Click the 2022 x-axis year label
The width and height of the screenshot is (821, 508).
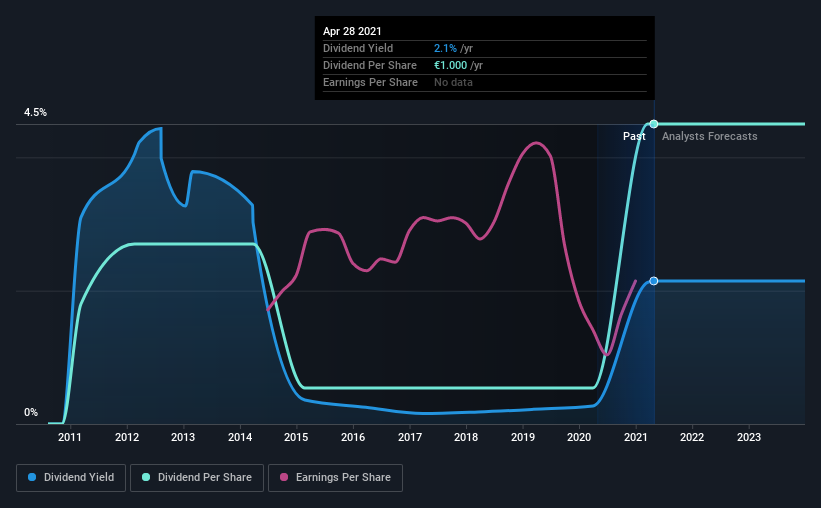(692, 437)
